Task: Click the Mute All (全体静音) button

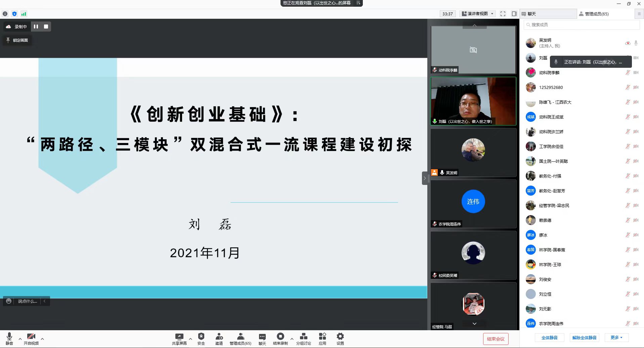Action: coord(549,338)
